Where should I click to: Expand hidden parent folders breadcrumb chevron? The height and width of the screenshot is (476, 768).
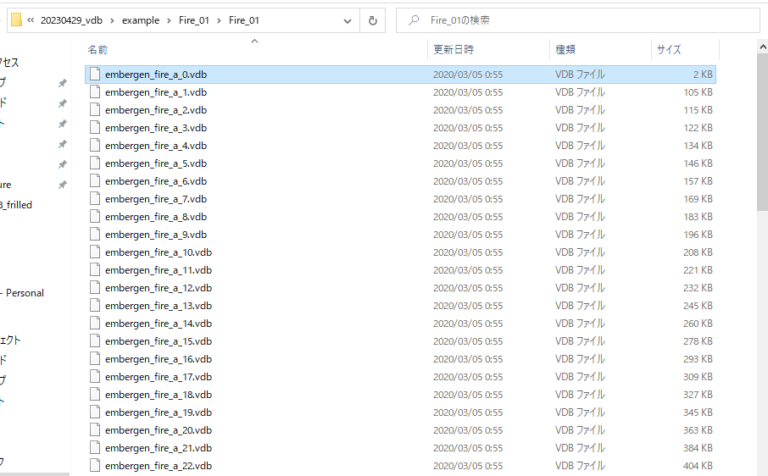click(x=32, y=20)
